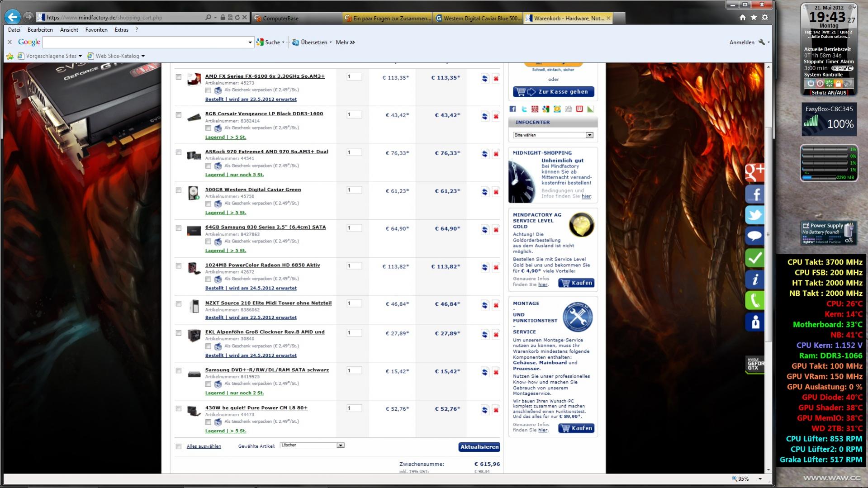The width and height of the screenshot is (868, 488).
Task: Remove Corsair Vengeance RAM with red delete icon
Action: coord(496,116)
